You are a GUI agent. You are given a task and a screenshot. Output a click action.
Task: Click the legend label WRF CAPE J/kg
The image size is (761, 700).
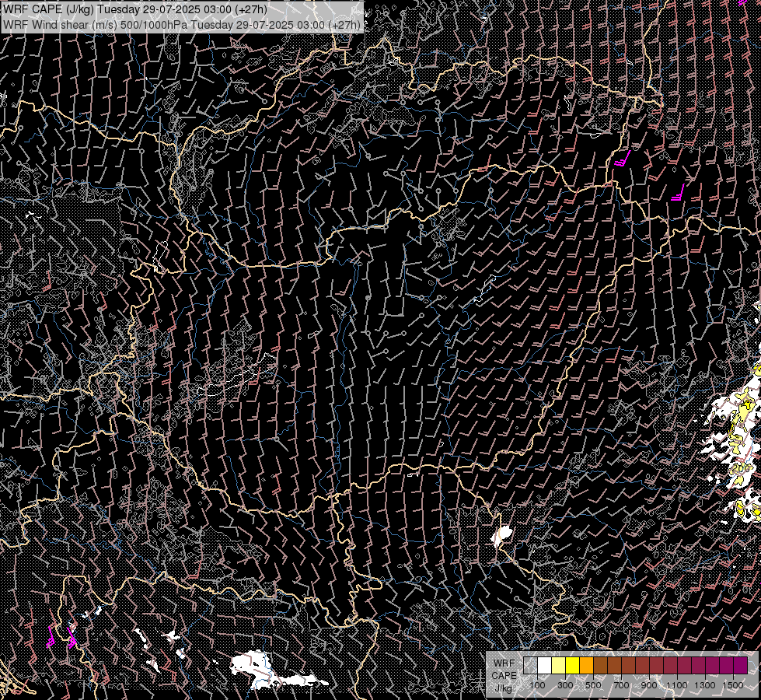[504, 676]
